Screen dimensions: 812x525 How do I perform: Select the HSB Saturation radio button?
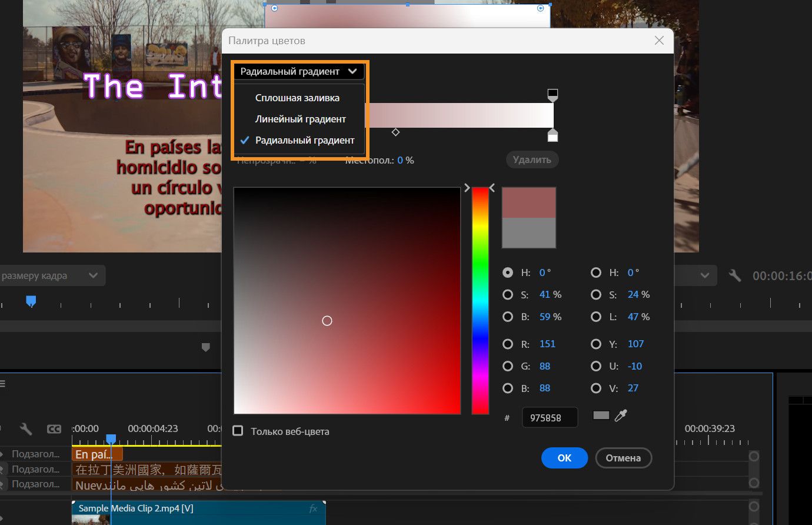click(508, 294)
